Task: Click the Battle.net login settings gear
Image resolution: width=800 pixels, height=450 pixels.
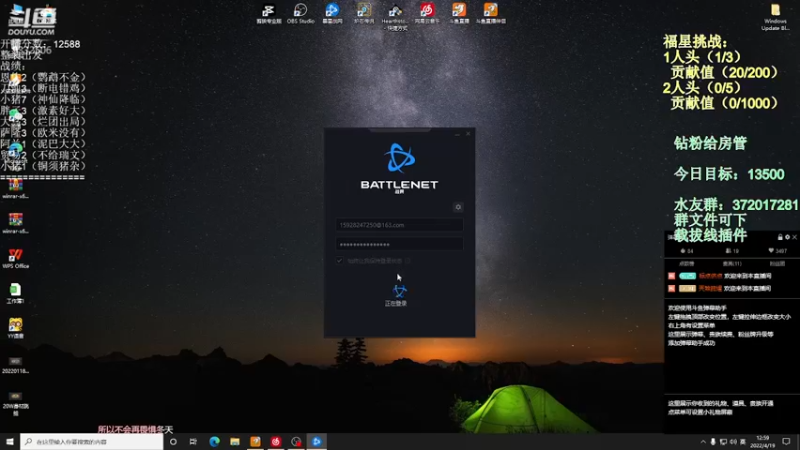Action: click(458, 207)
